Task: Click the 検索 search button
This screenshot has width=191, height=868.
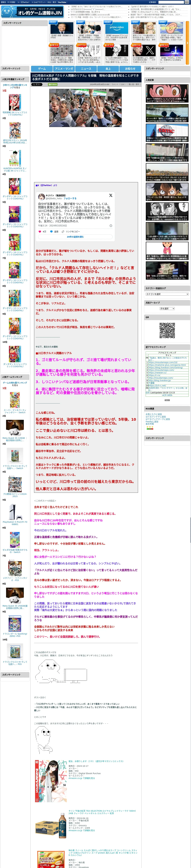Action: [x=187, y=2]
